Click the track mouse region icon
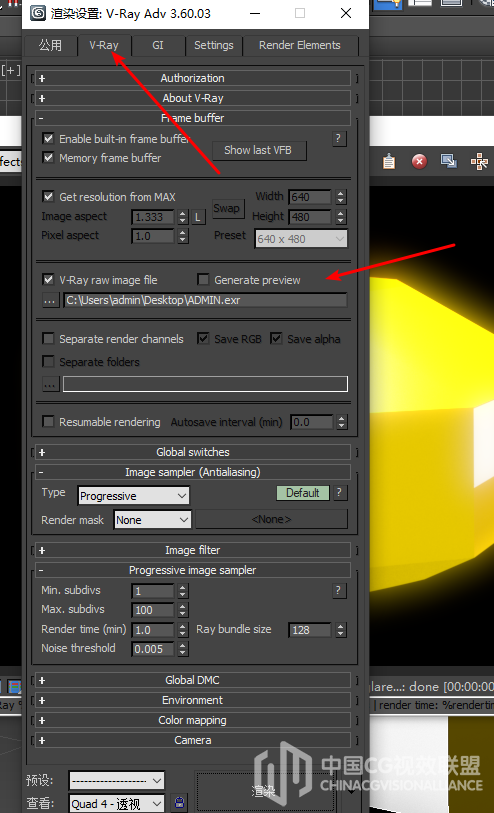Viewport: 494px width, 813px height. (x=479, y=162)
